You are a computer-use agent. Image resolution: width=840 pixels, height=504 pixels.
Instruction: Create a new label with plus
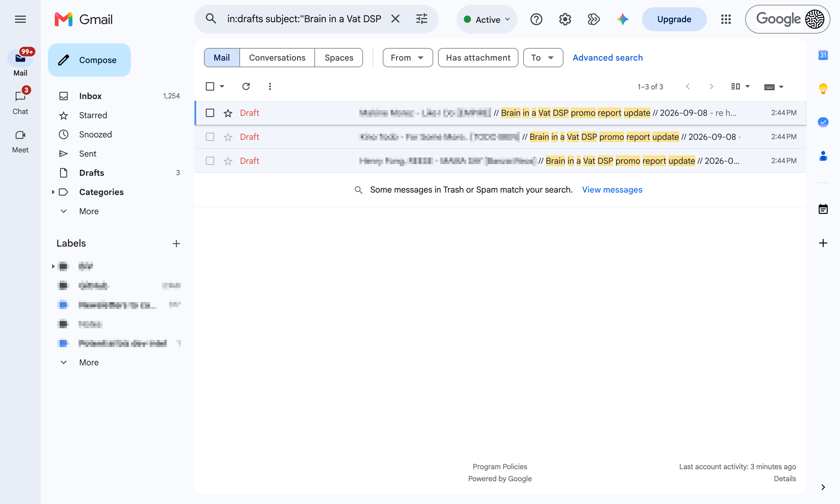(x=176, y=244)
